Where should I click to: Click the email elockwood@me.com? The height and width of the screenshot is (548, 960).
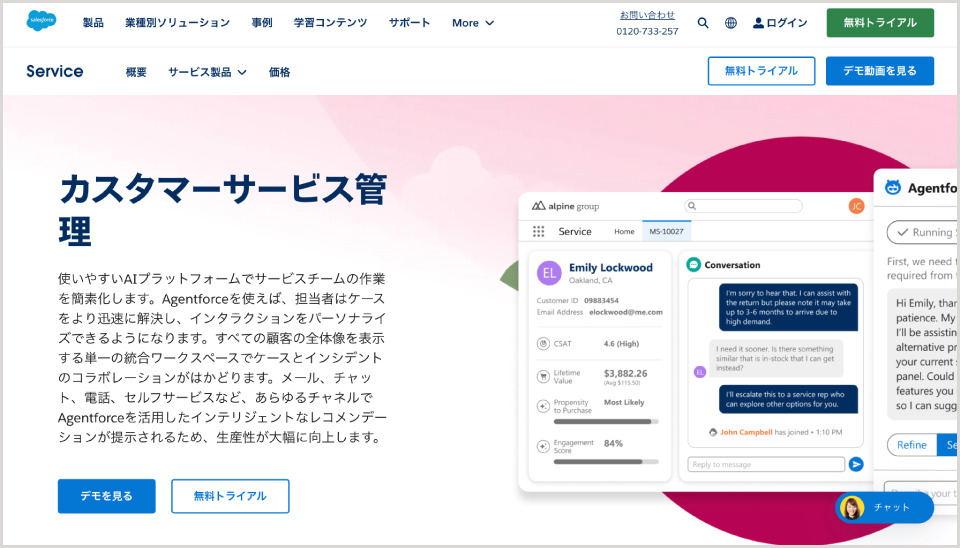[x=626, y=312]
